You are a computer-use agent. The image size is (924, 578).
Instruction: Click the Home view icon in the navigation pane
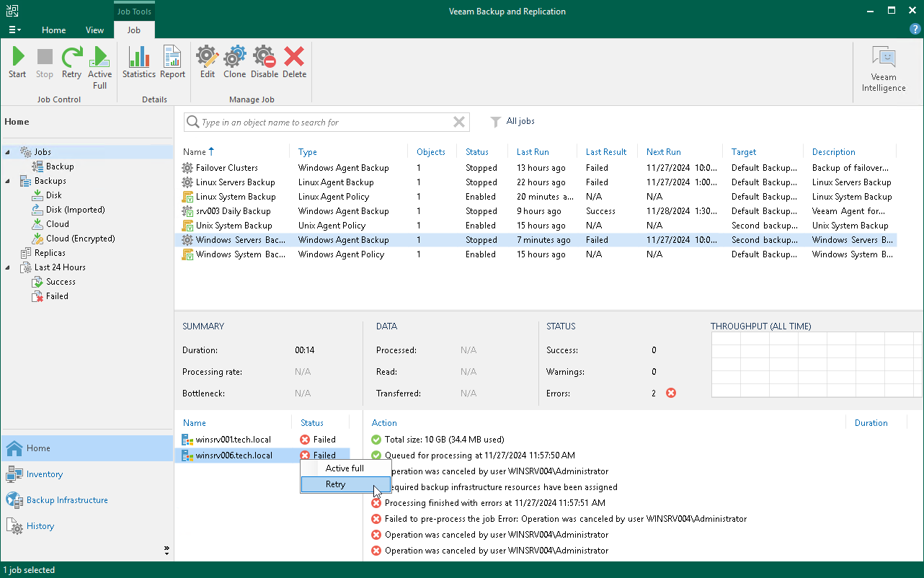(x=14, y=448)
